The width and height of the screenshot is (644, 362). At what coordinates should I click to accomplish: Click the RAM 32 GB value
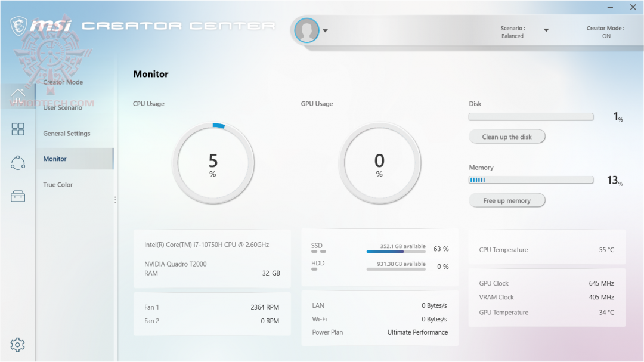(x=271, y=273)
